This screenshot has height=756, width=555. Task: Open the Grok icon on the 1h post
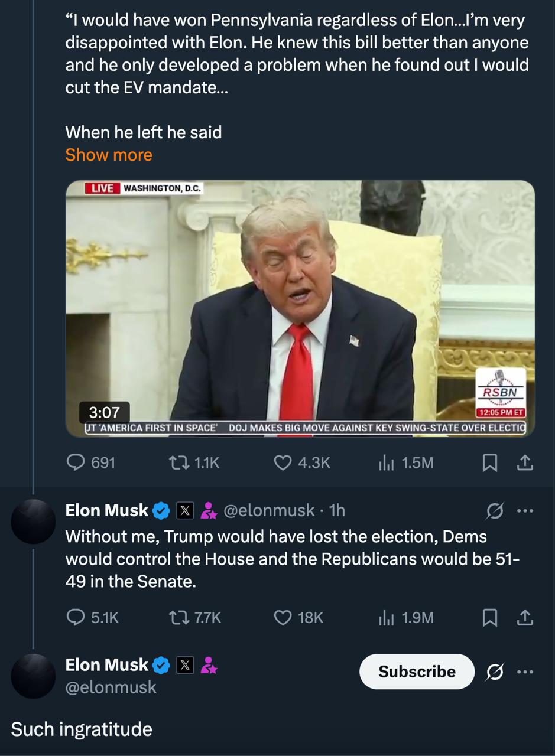pyautogui.click(x=494, y=511)
